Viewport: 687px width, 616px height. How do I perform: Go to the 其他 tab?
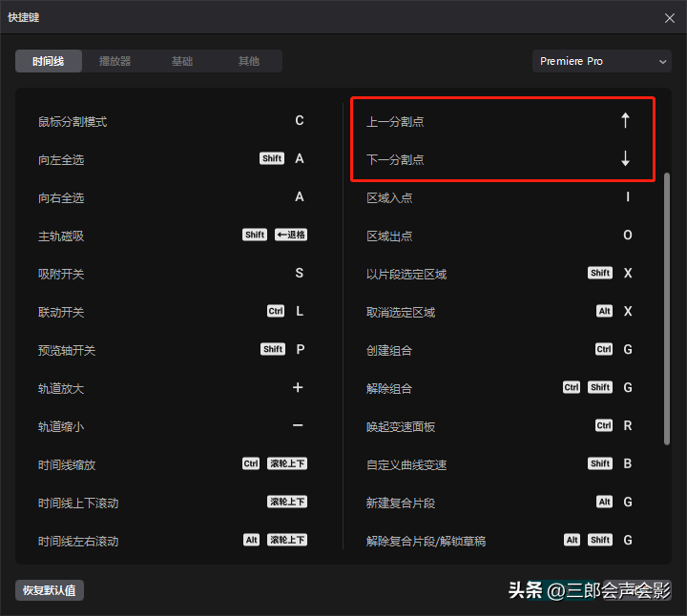click(249, 61)
